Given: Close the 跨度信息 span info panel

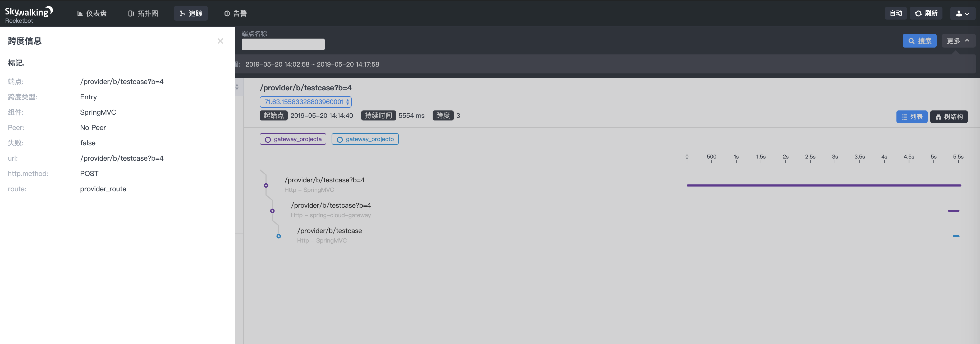Looking at the screenshot, I should point(220,41).
